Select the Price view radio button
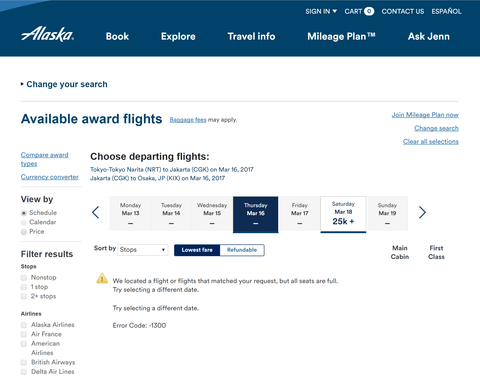The height and width of the screenshot is (378, 480). 24,232
